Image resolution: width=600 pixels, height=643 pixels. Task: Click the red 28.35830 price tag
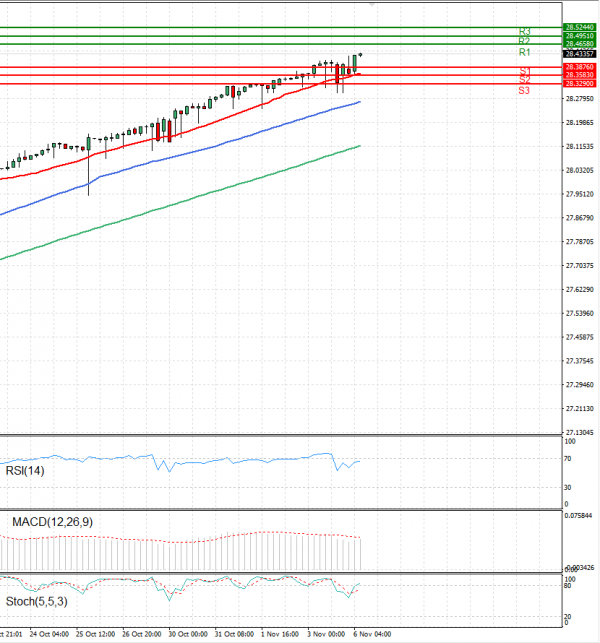point(579,75)
